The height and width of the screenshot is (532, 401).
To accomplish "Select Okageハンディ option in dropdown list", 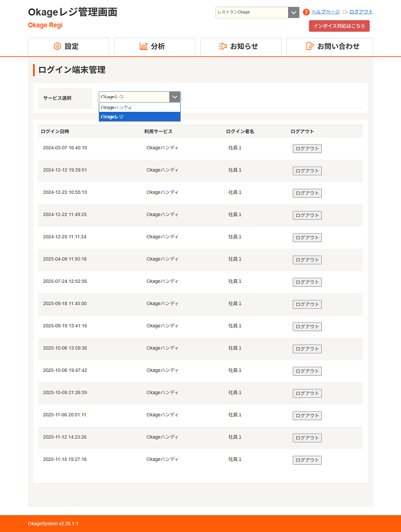I will (x=139, y=107).
